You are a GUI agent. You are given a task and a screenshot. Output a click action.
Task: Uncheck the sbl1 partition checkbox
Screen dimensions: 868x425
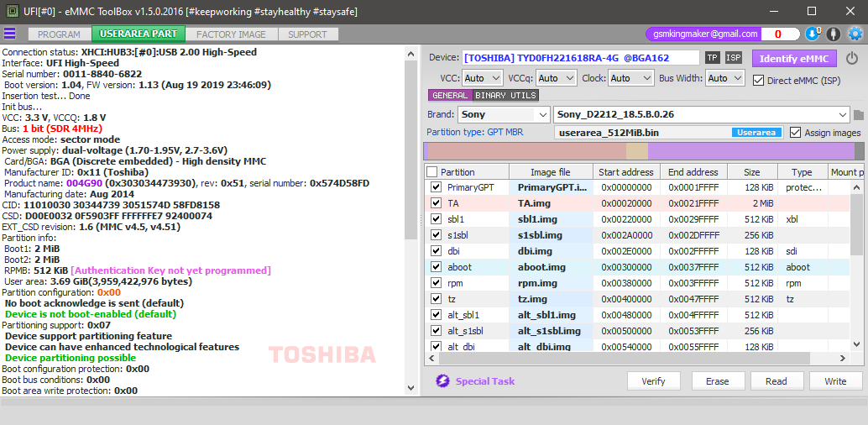436,219
